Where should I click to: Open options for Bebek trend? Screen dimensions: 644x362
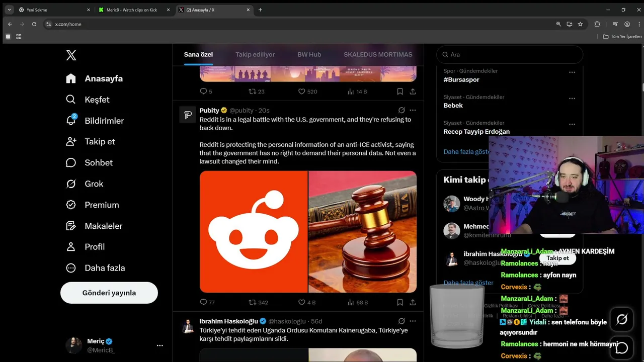572,98
